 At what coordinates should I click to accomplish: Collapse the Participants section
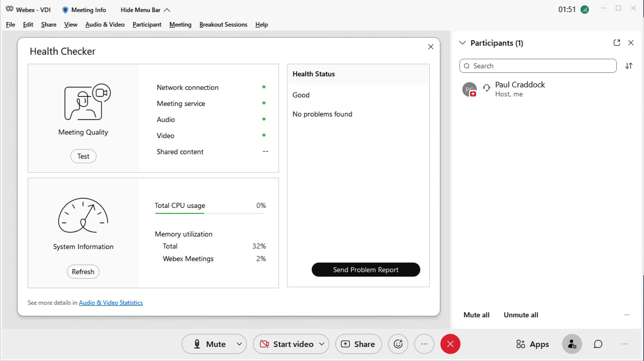462,43
